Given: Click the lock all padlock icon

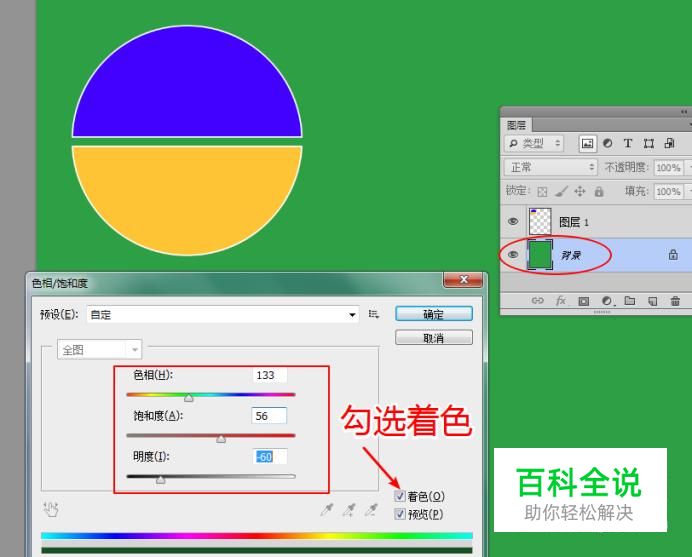Looking at the screenshot, I should (599, 191).
